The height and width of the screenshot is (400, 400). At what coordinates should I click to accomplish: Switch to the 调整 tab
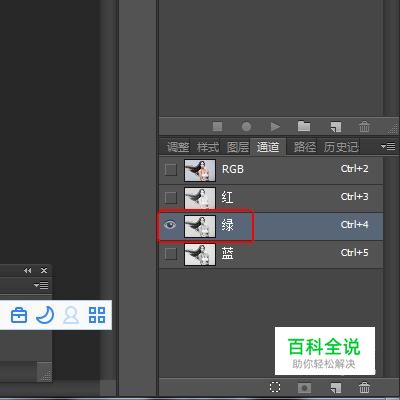[x=178, y=147]
